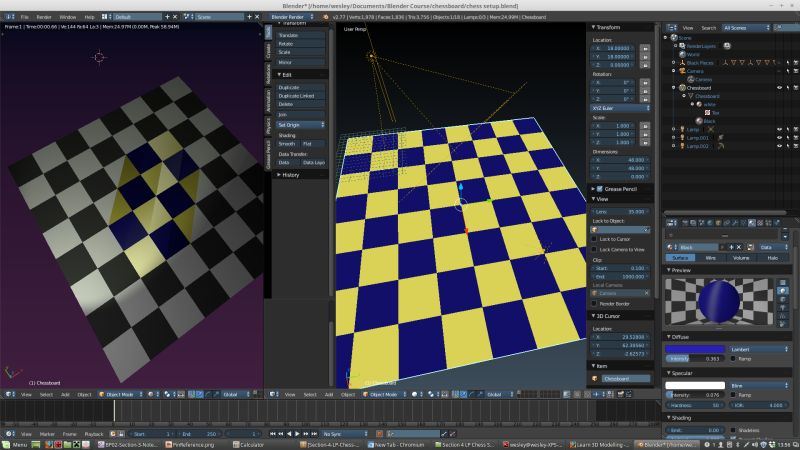This screenshot has width=800, height=450.
Task: Toggle visibility eye for Chessboard in outliner
Action: pyautogui.click(x=779, y=88)
